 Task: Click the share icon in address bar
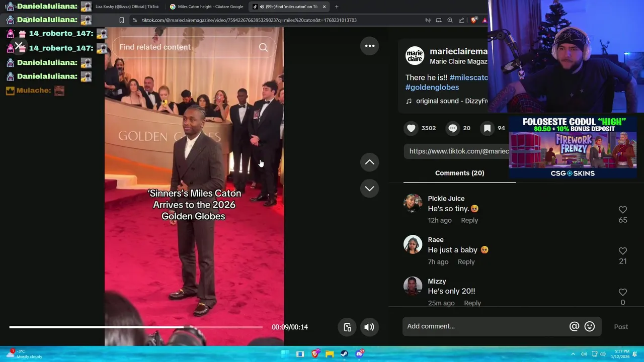461,20
